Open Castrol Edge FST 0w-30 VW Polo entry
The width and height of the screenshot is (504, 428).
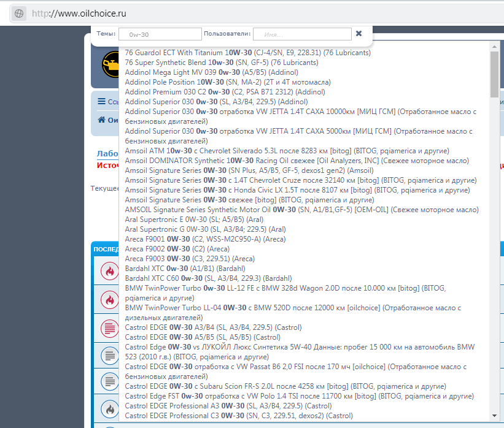point(299,396)
